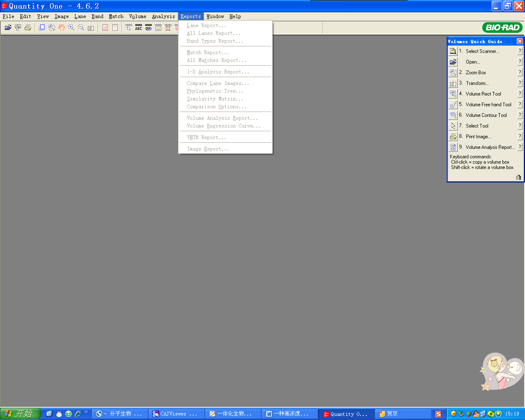Open help for Select Tool step

pos(520,126)
